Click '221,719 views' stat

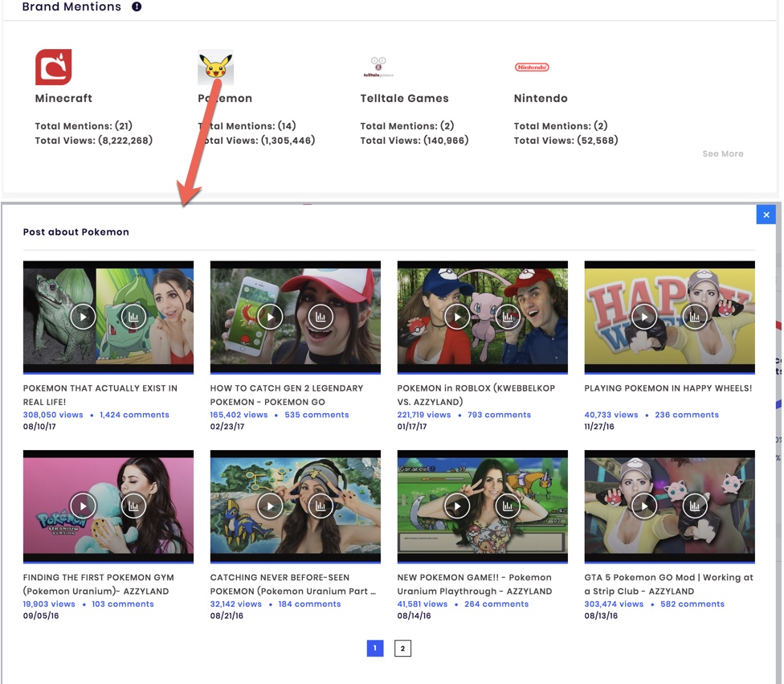(x=424, y=415)
